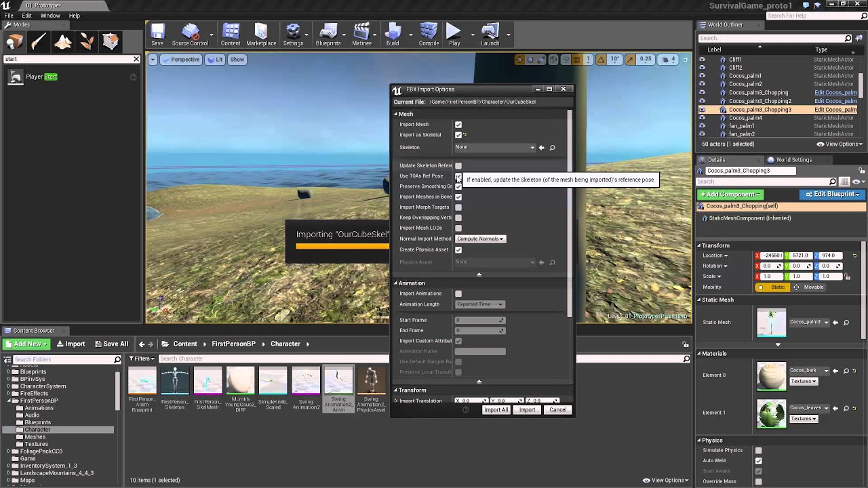
Task: Hide Cocos_palm4 actor via eye icon
Action: [702, 118]
